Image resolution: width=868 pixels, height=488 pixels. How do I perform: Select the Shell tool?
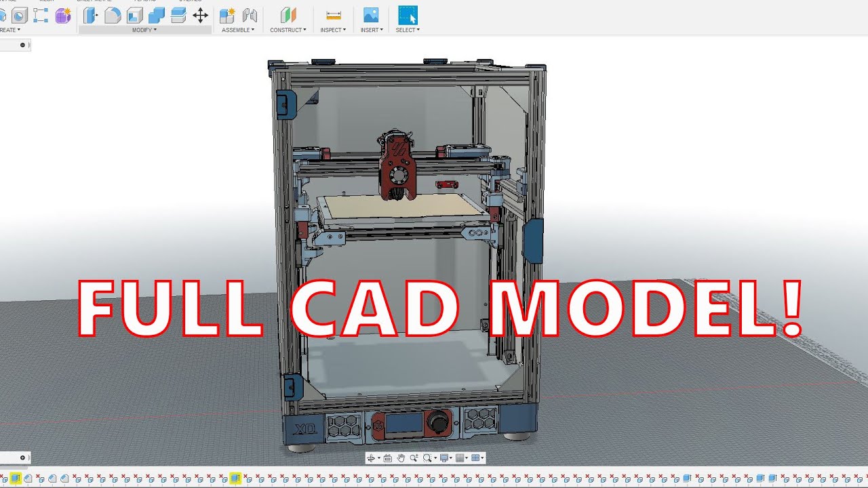[134, 15]
